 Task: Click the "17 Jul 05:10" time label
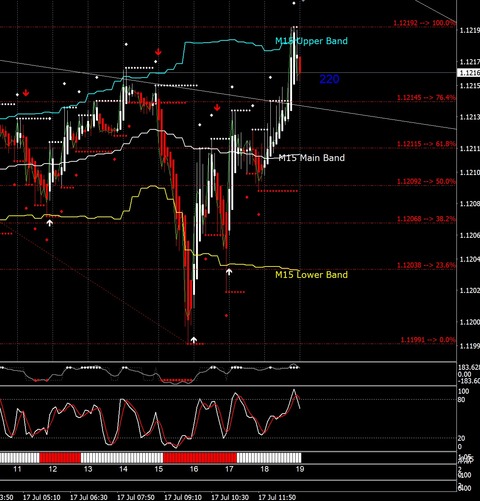(x=42, y=497)
